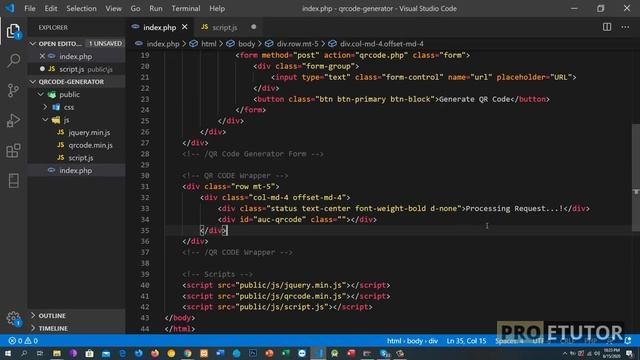Click the 1 UNSAVED badge
This screenshot has width=640, height=360.
105,44
